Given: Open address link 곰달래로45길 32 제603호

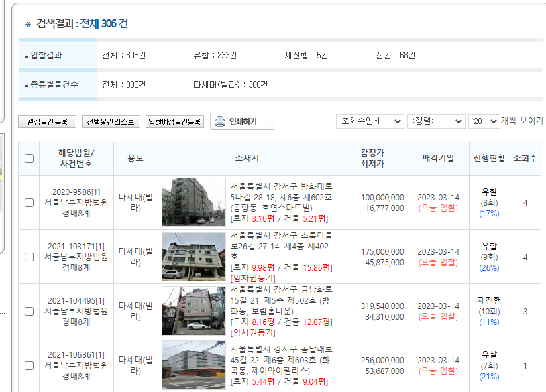Looking at the screenshot, I should click(281, 360).
